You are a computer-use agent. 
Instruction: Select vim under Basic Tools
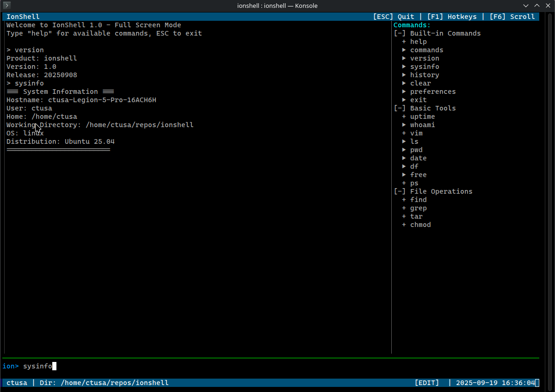coord(416,133)
